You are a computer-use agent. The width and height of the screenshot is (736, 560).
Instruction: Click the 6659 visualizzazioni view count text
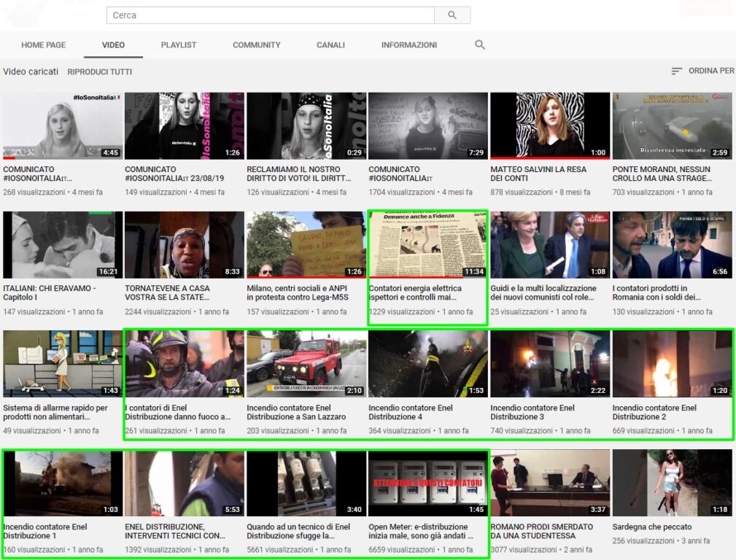point(401,549)
